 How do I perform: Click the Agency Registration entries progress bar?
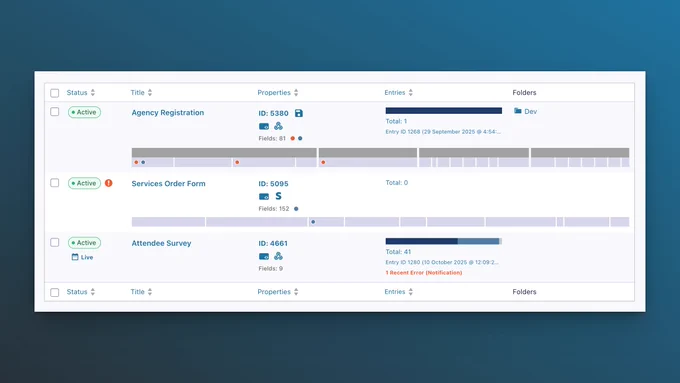(444, 111)
